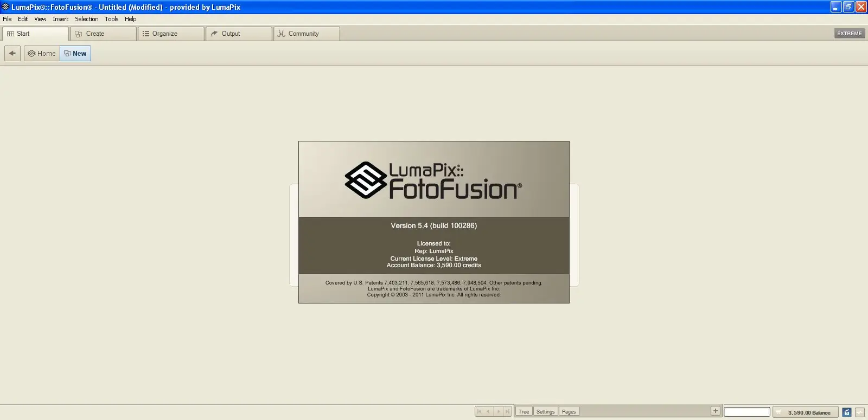Image resolution: width=868 pixels, height=420 pixels.
Task: Open the Tools menu
Action: click(x=112, y=19)
